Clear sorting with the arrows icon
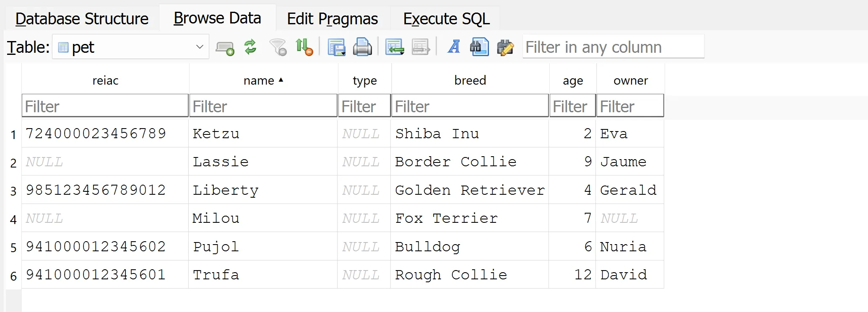The width and height of the screenshot is (868, 312). (x=304, y=47)
